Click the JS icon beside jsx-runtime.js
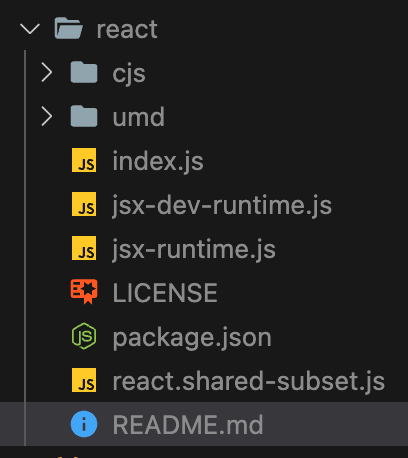 (x=84, y=248)
